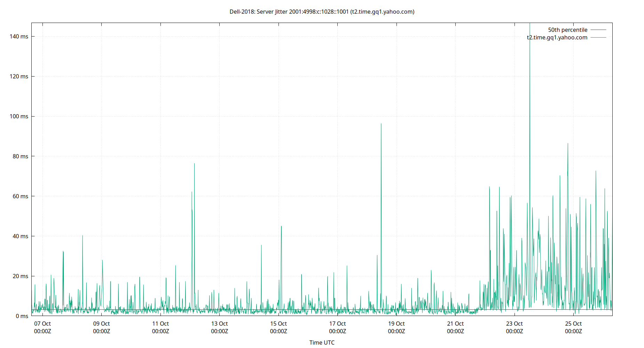Viewport: 644px width, 348px height.
Task: Click the spike near 12 Oct around 77 ms
Action: click(194, 165)
